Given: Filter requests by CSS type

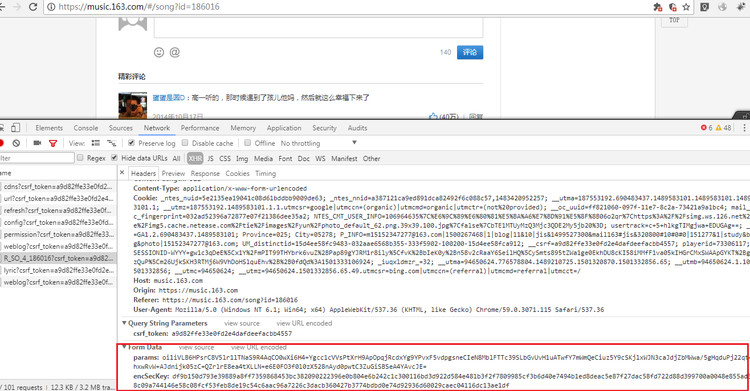Looking at the screenshot, I should click(225, 158).
